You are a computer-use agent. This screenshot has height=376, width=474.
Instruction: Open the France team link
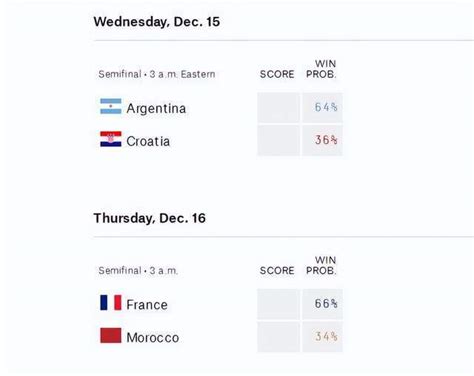(147, 305)
